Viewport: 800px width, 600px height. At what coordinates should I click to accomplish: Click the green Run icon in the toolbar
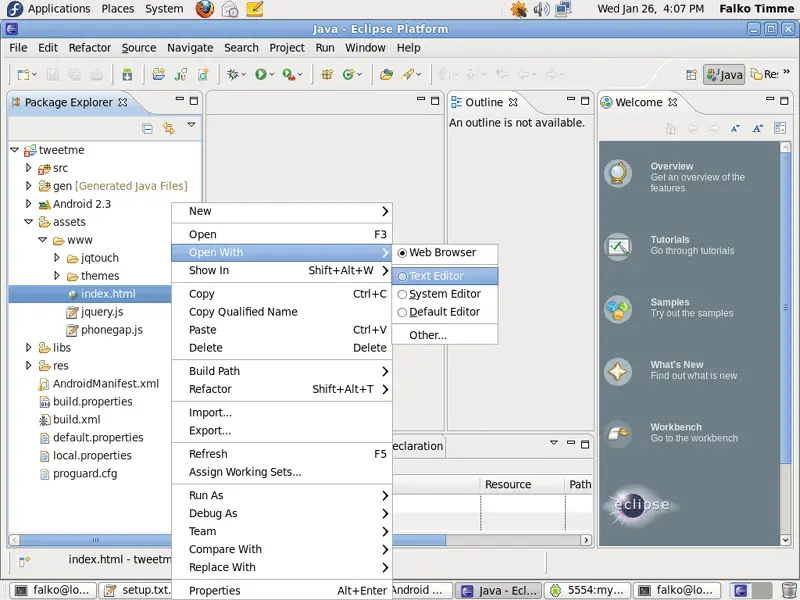click(x=261, y=74)
